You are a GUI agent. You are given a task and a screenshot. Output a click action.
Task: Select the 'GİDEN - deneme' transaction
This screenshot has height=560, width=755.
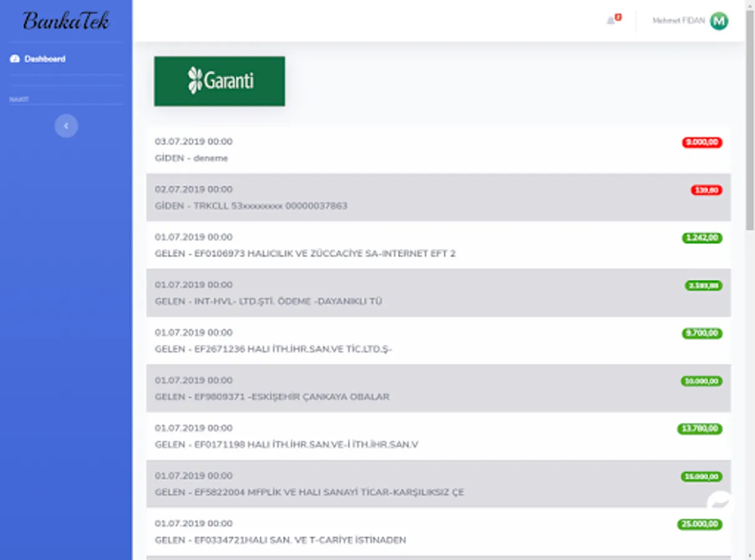pyautogui.click(x=438, y=150)
